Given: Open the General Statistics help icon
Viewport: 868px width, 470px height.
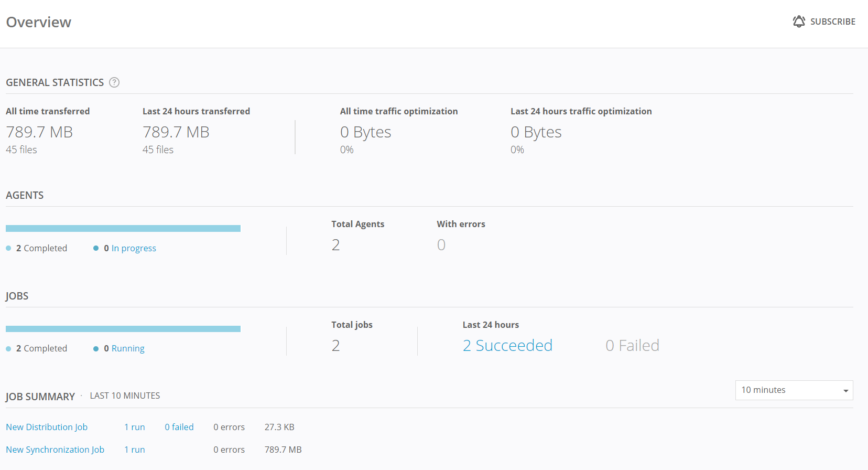Looking at the screenshot, I should [114, 82].
